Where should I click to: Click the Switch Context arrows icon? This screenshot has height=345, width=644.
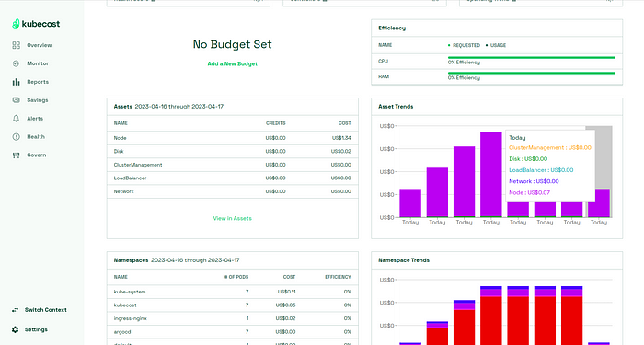tap(16, 310)
